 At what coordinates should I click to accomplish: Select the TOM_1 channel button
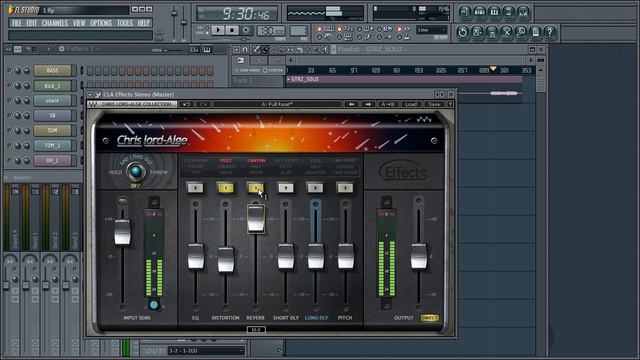(x=53, y=145)
